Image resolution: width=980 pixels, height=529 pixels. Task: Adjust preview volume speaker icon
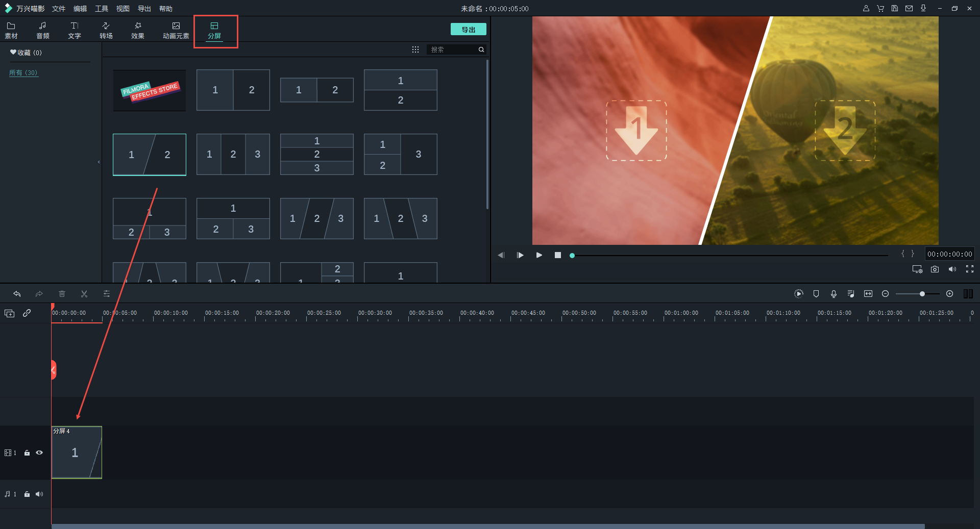coord(952,269)
